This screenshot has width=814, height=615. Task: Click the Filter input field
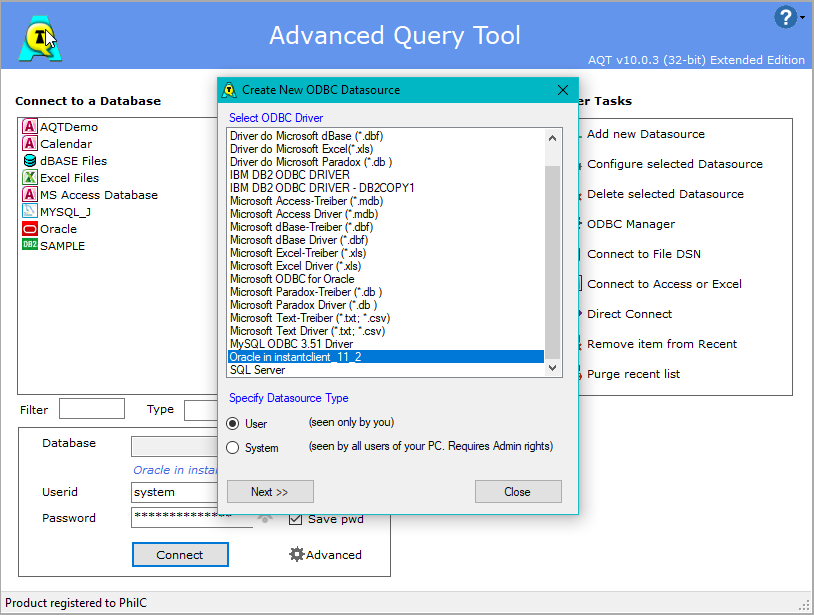coord(92,408)
